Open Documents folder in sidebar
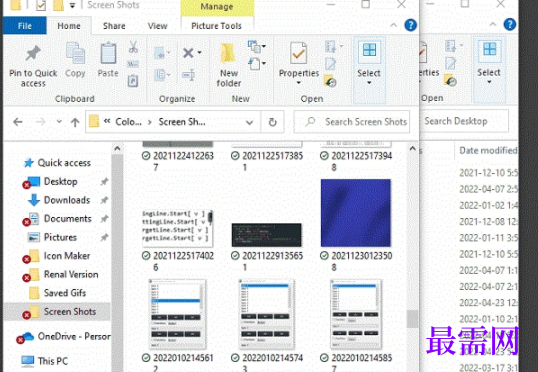 pyautogui.click(x=68, y=219)
